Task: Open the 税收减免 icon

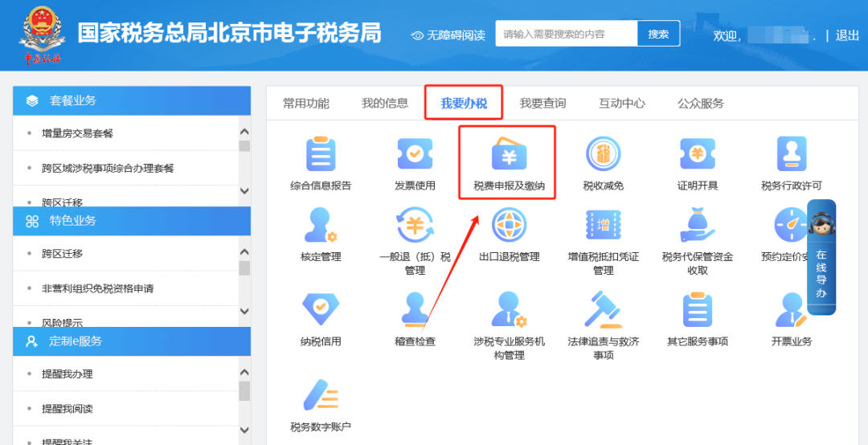Action: click(x=603, y=154)
